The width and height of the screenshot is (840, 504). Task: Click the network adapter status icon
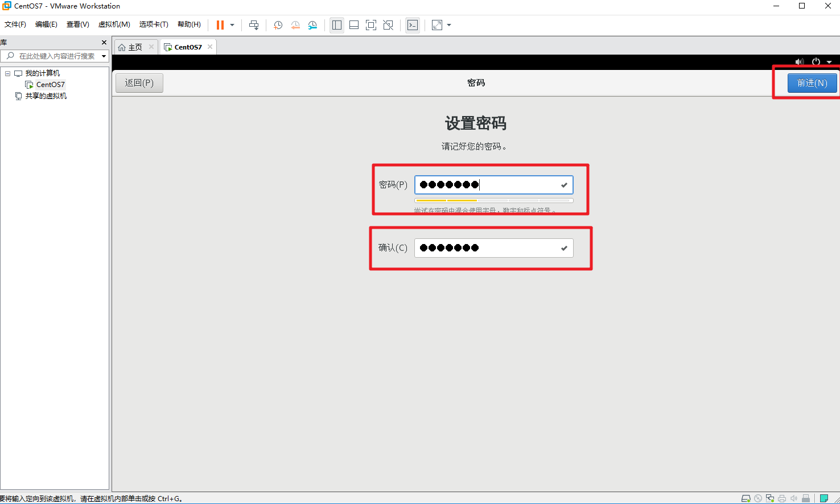pyautogui.click(x=770, y=499)
